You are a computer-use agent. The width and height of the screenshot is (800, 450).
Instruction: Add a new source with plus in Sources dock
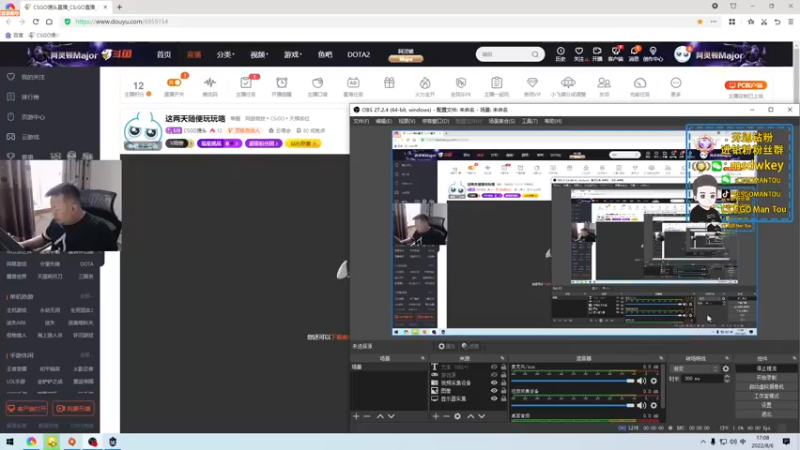coord(435,416)
